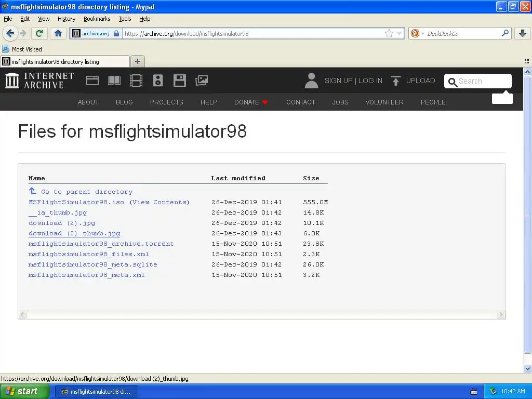
Task: Reload the page with the refresh icon
Action: click(39, 33)
